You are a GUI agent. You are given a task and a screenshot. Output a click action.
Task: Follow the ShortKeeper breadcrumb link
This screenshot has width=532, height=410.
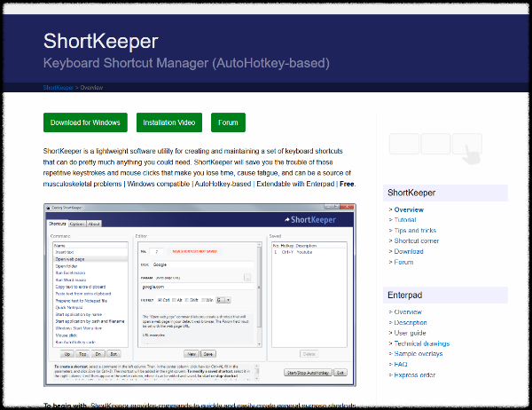[x=58, y=87]
